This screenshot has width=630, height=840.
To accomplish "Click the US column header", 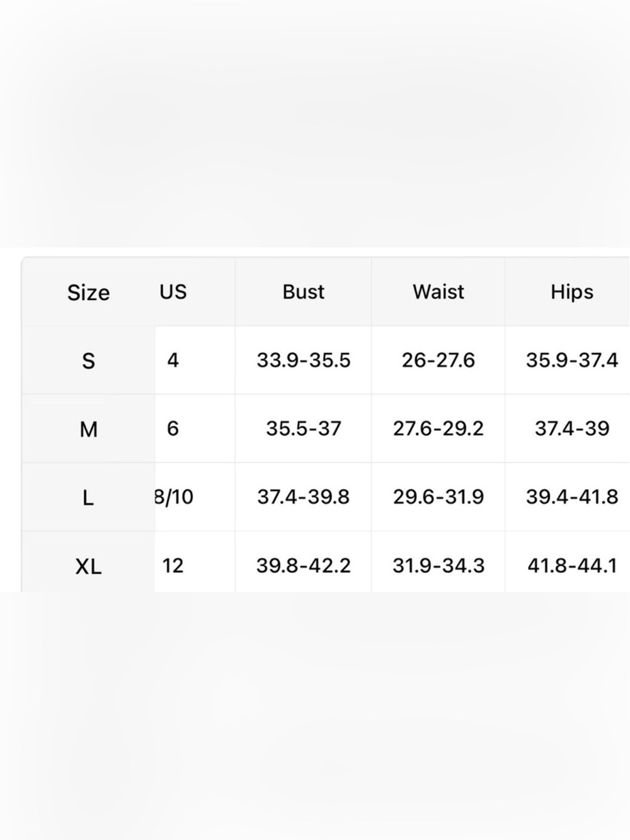I will coord(173,292).
